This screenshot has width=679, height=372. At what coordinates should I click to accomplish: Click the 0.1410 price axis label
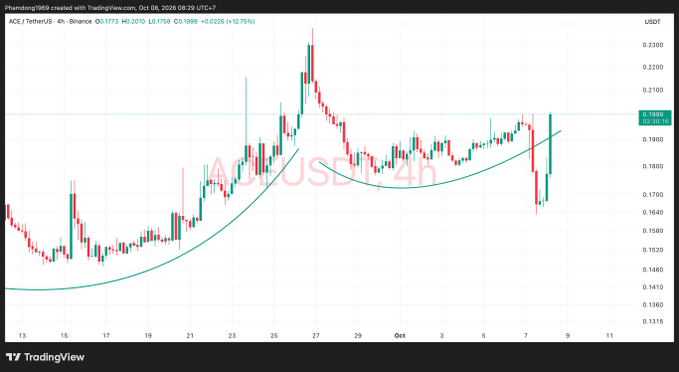click(653, 287)
